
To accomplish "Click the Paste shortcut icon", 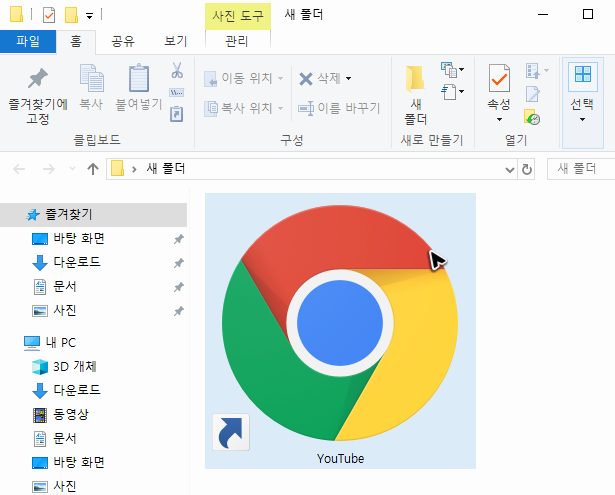I will 177,114.
